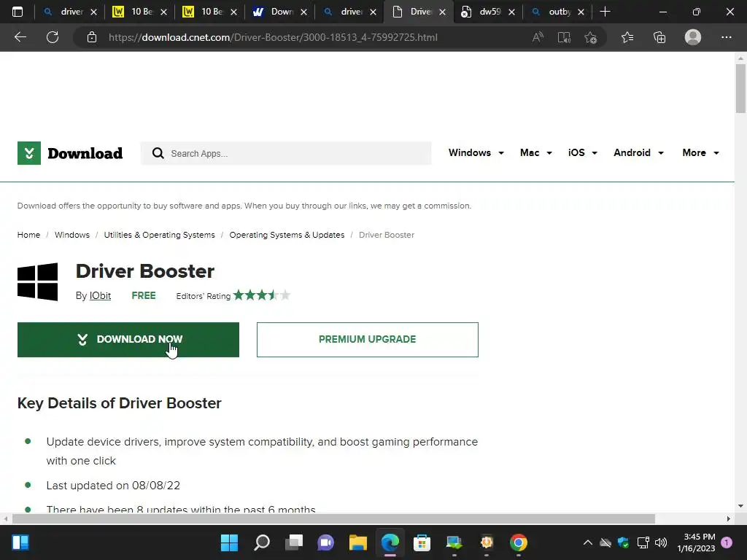Open Operating Systems & Updates breadcrumb

[287, 235]
